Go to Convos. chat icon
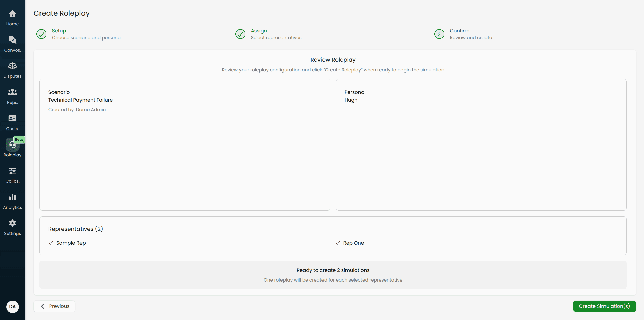 pos(12,40)
